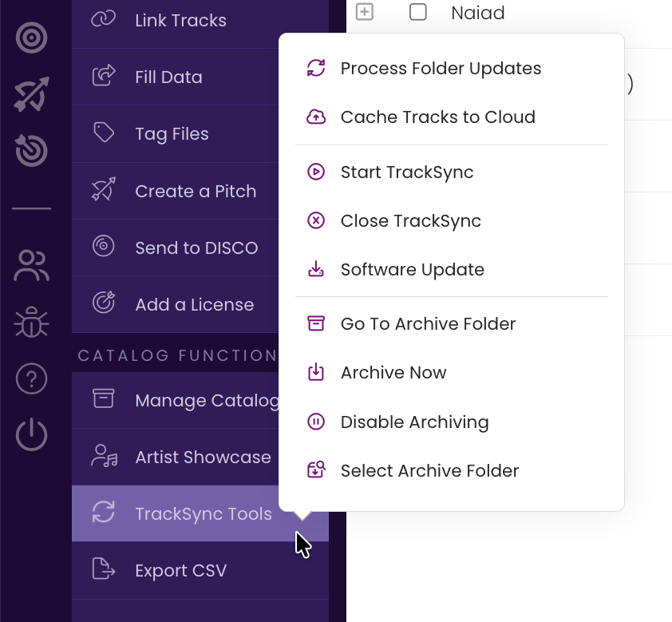The image size is (672, 622).
Task: Click the Send to DISCO disc icon
Action: 103,246
